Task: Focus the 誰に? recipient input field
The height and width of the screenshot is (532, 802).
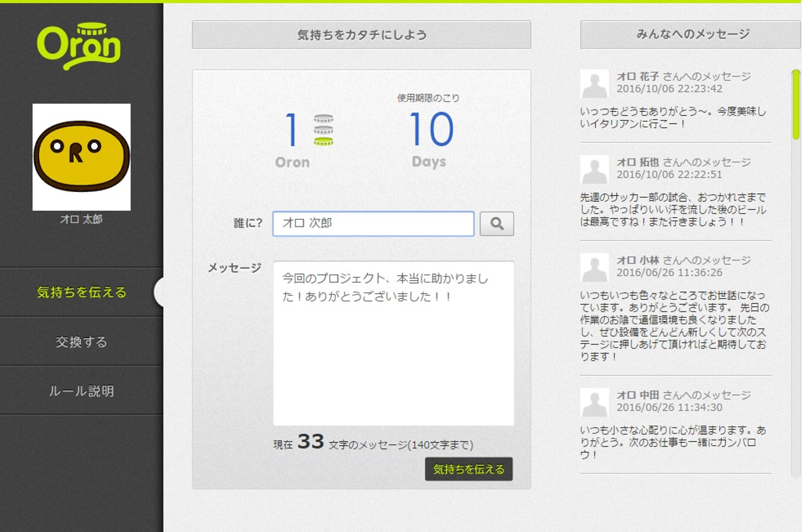Action: point(373,224)
